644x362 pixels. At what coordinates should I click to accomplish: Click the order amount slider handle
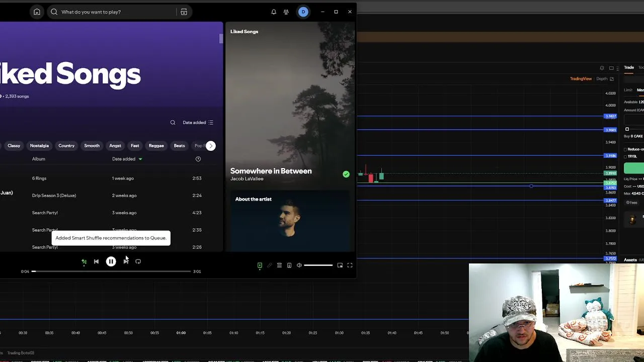(627, 129)
